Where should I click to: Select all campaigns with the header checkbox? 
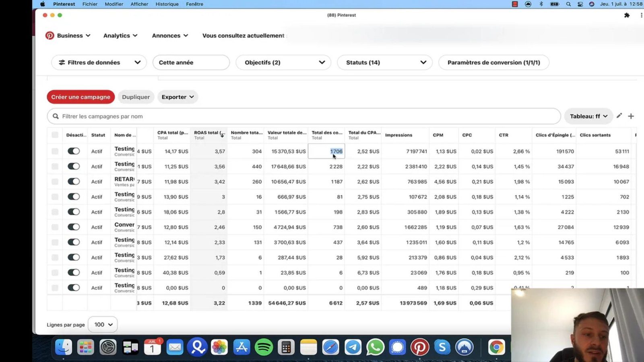tap(55, 135)
